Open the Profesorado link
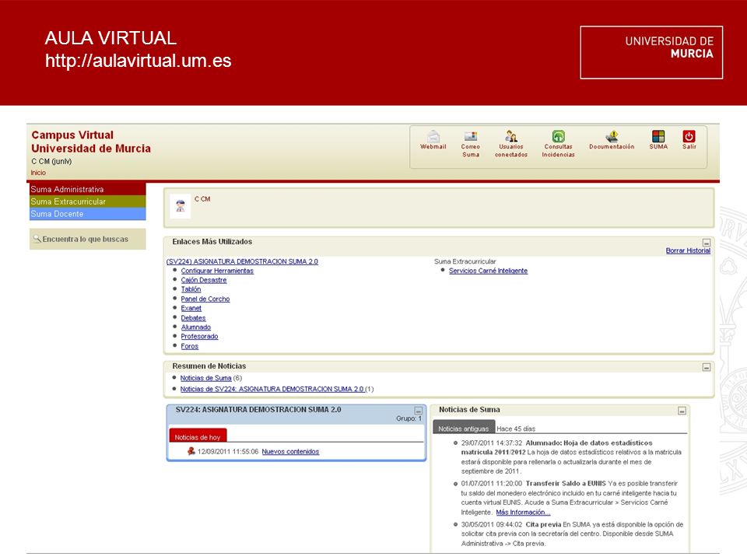Image resolution: width=747 pixels, height=560 pixels. point(200,336)
